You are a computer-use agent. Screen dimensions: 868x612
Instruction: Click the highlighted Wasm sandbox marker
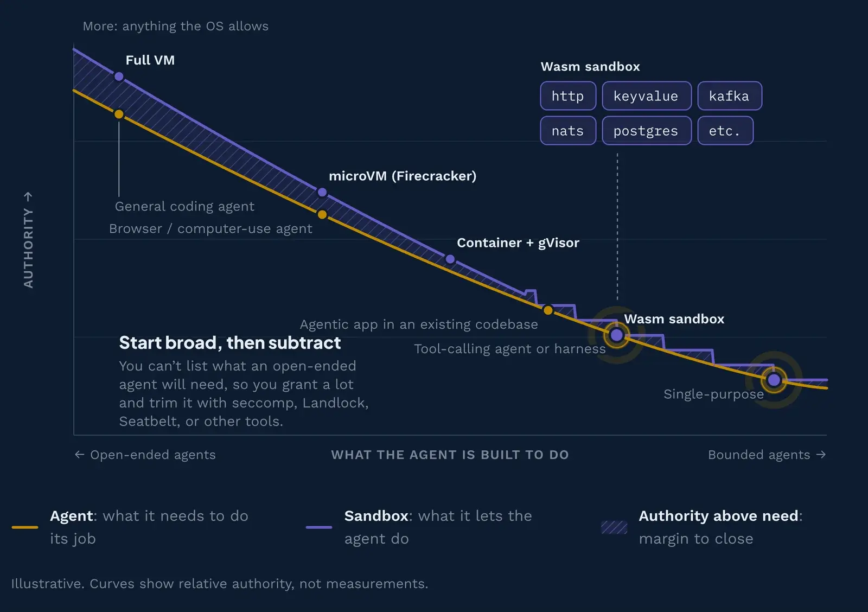[617, 335]
